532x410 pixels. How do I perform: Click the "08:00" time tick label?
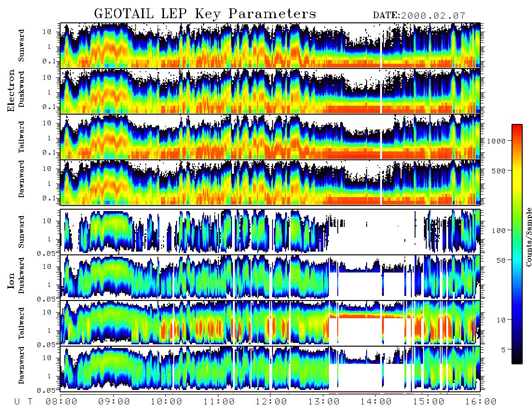[x=61, y=402]
